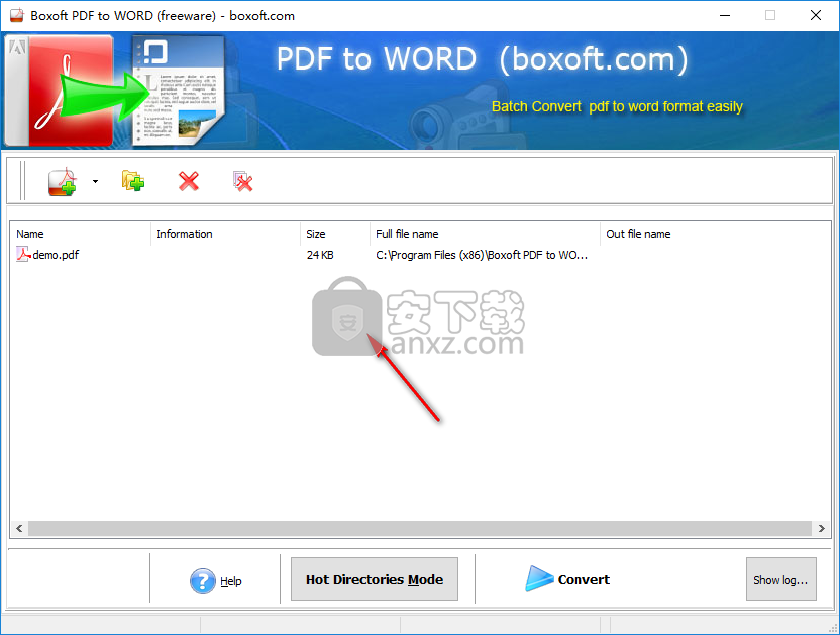
Task: Click the Out file name column header
Action: [x=715, y=234]
